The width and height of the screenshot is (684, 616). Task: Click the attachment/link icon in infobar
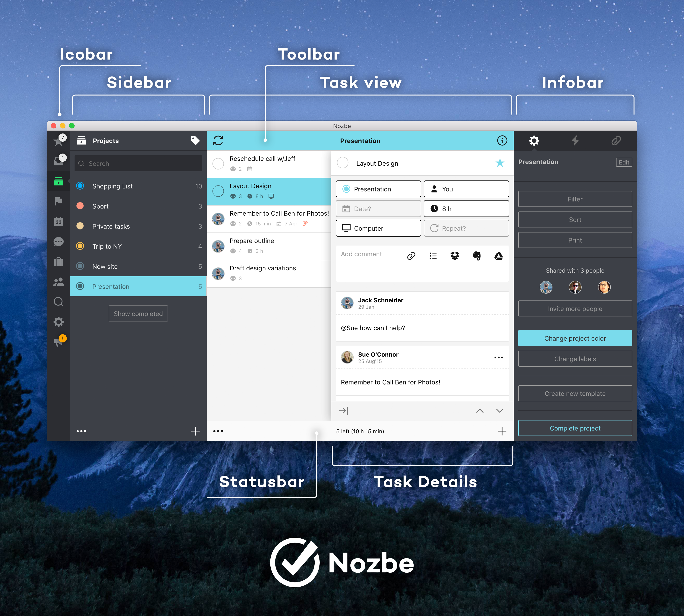616,141
